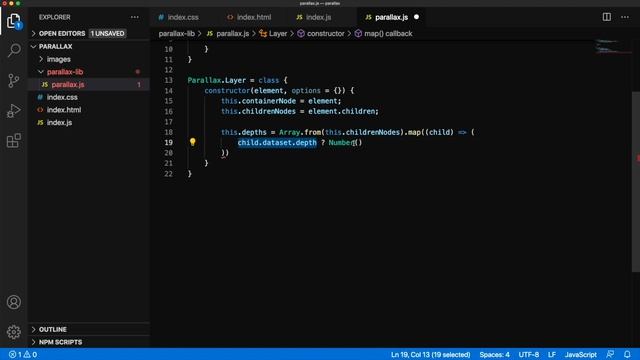Viewport: 640px width, 360px height.
Task: Open the Manage gear menu
Action: click(13, 332)
